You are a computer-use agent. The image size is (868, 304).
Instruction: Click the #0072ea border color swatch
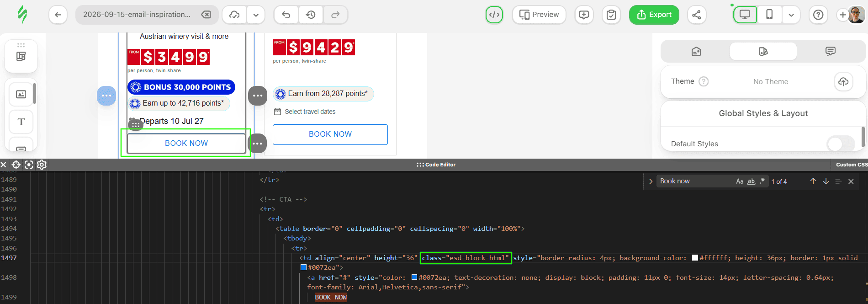pyautogui.click(x=303, y=267)
